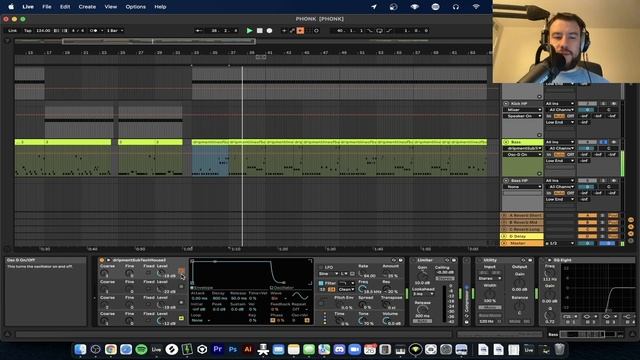The image size is (640, 360).
Task: Toggle the Bass track activator
Action: coord(587,142)
